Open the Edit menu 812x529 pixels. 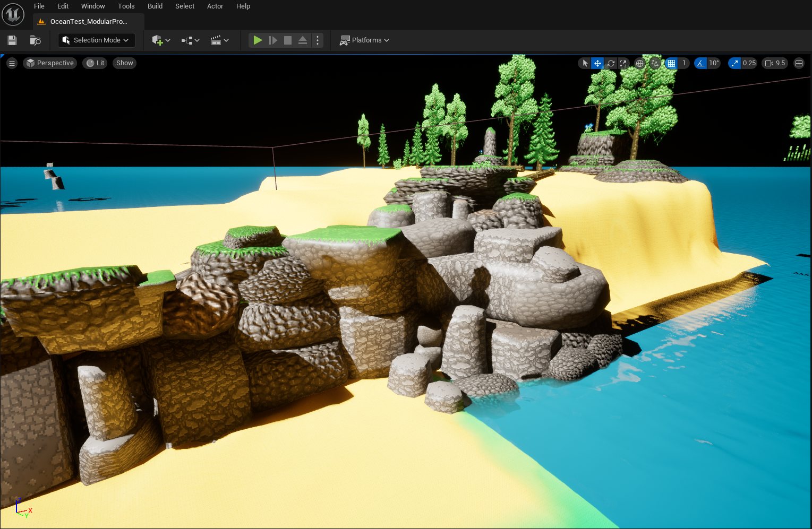point(63,6)
